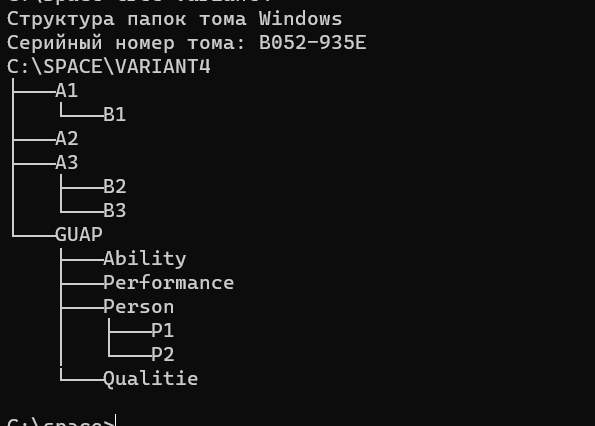Select the A3 folder entry
The width and height of the screenshot is (595, 426).
[x=67, y=163]
